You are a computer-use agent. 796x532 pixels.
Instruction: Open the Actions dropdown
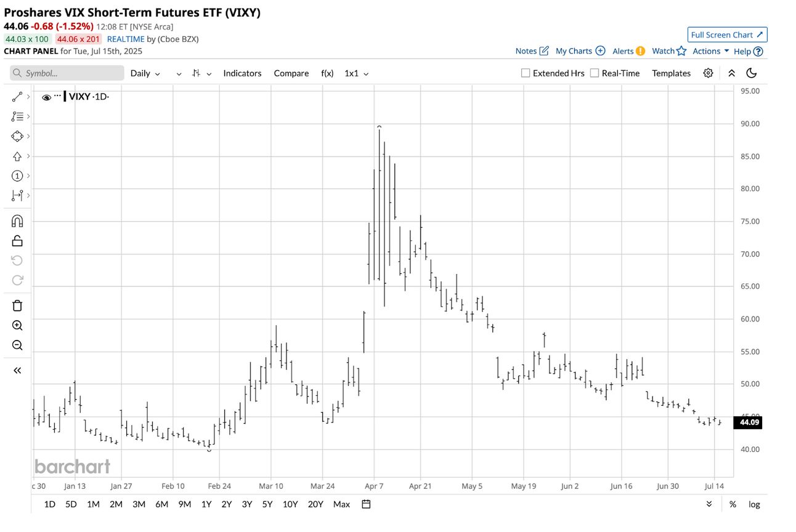711,51
